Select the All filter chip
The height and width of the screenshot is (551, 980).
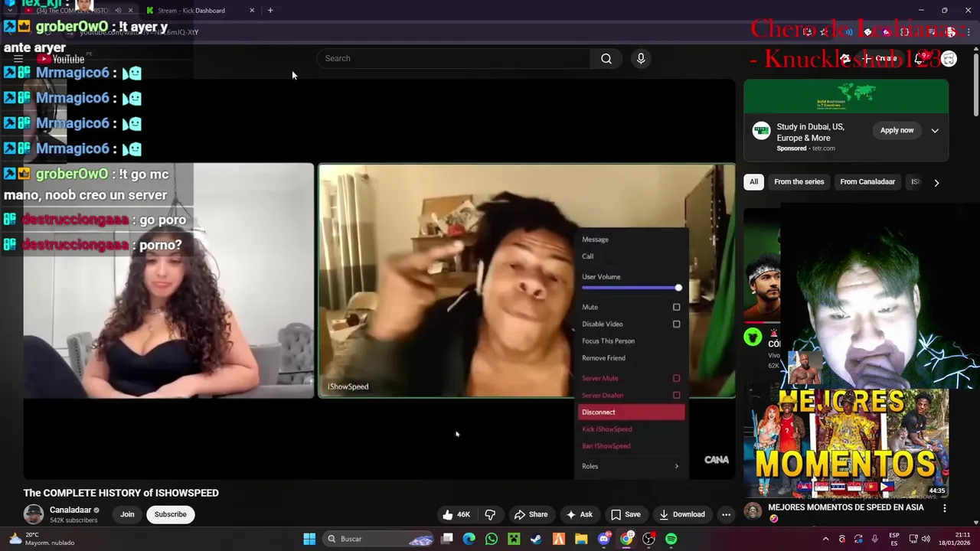[753, 182]
